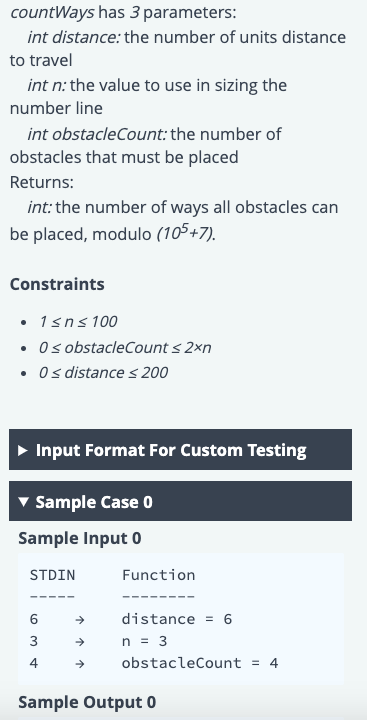Click the triangle beside Input Format For Custom Testing

[x=23, y=450]
